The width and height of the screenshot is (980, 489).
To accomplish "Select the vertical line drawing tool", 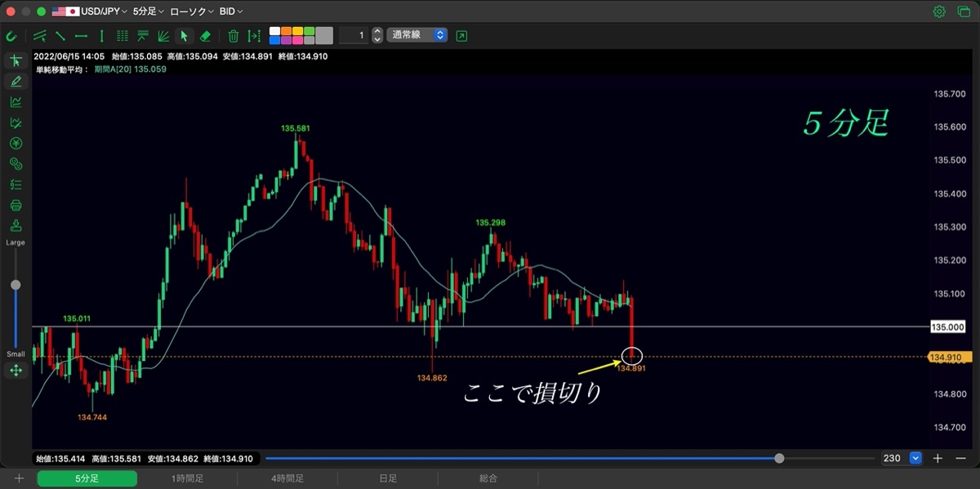I will click(101, 36).
